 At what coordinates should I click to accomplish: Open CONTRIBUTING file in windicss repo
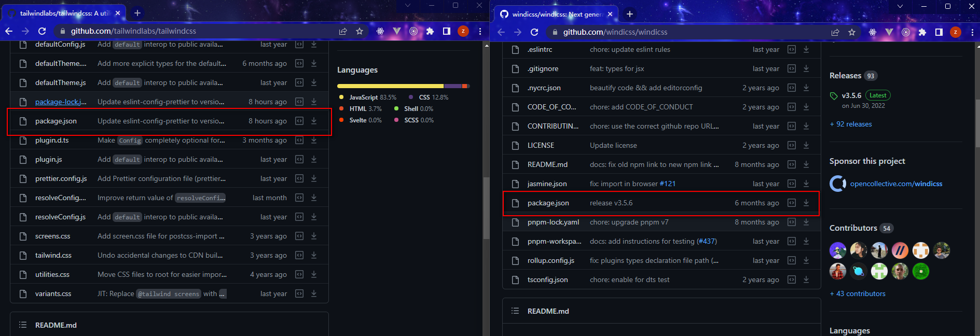(553, 126)
